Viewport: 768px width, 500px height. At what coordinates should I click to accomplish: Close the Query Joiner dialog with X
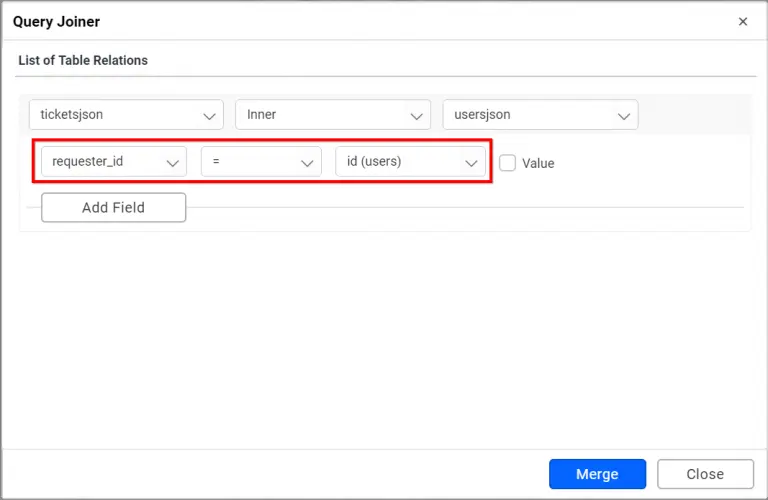(743, 21)
